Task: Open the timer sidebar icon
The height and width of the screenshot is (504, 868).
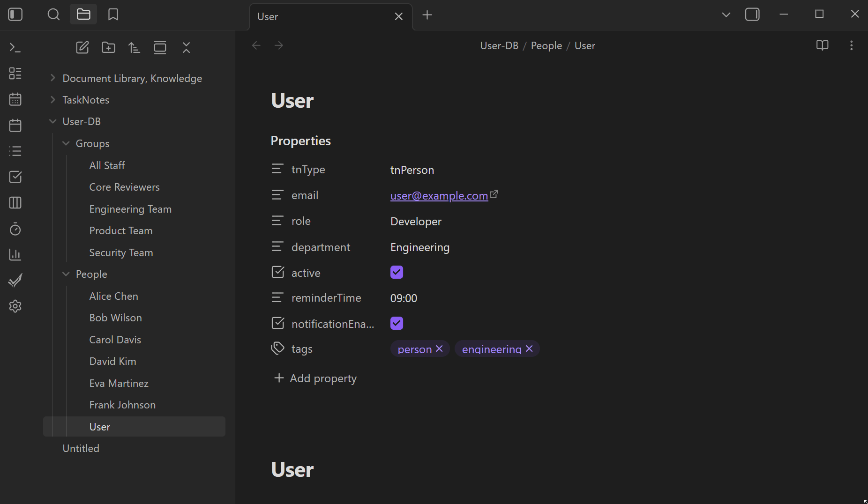Action: 15,229
